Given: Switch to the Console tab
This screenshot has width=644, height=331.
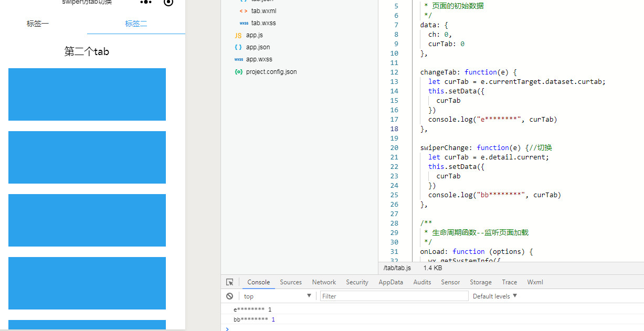Looking at the screenshot, I should point(259,282).
